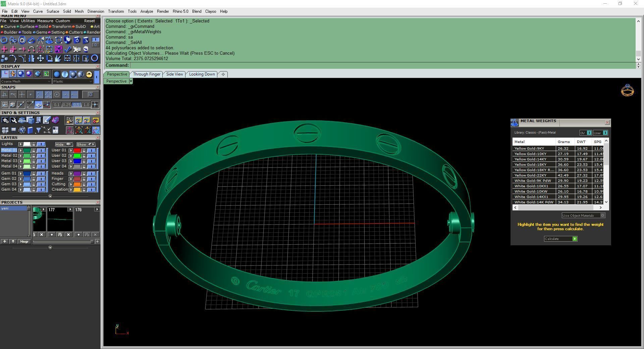
Task: Select the blue ring torus icon in bottom tool row
Action: click(95, 58)
